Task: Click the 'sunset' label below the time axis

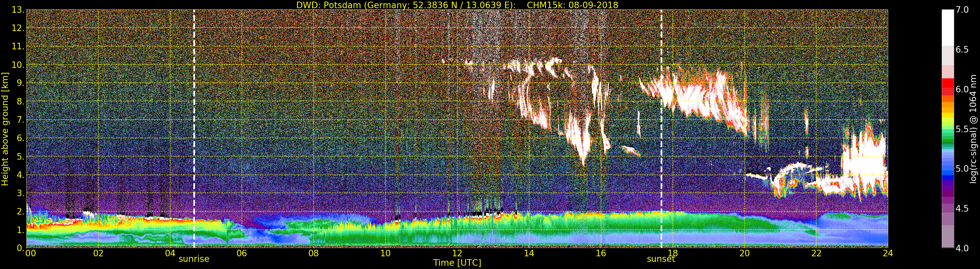Action: [661, 259]
